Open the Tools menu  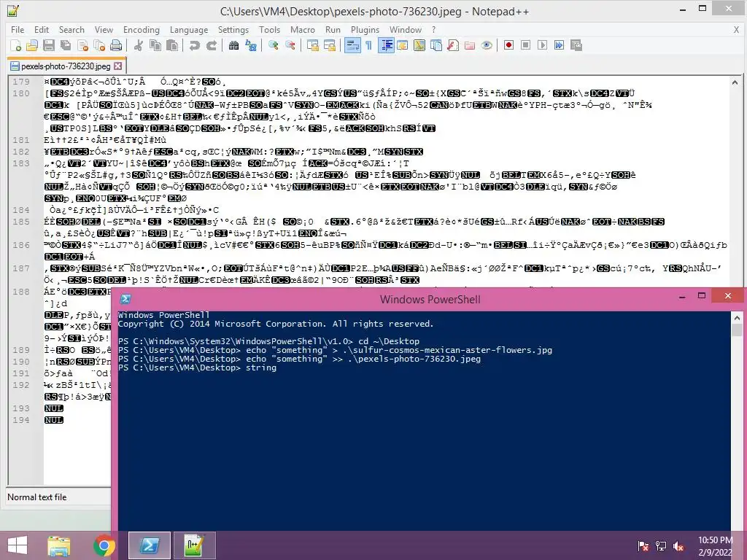pyautogui.click(x=270, y=29)
